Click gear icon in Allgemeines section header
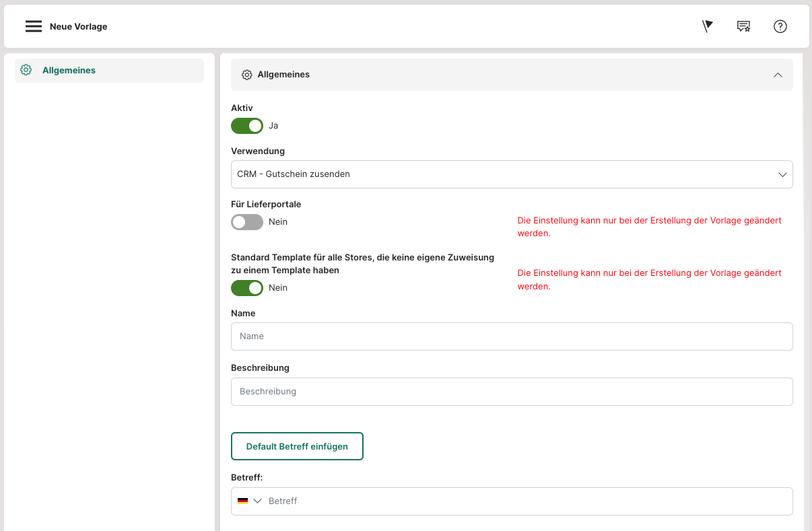Viewport: 812px width, 531px height. tap(247, 75)
